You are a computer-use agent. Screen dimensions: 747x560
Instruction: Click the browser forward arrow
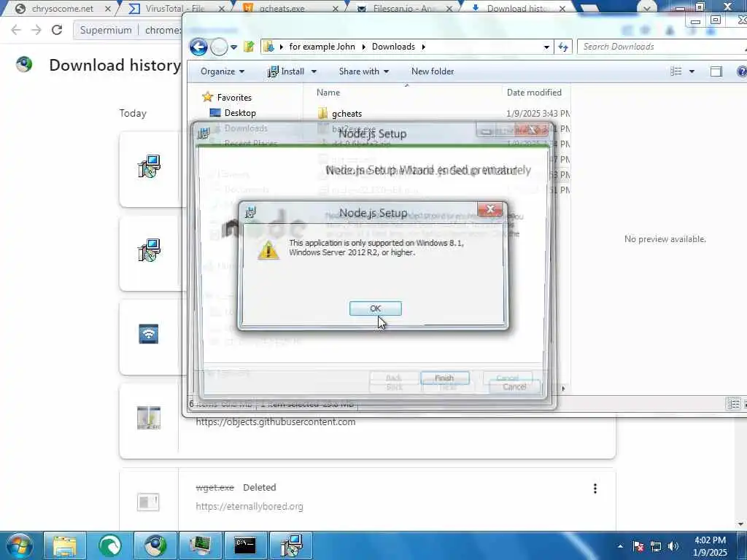[x=36, y=30]
